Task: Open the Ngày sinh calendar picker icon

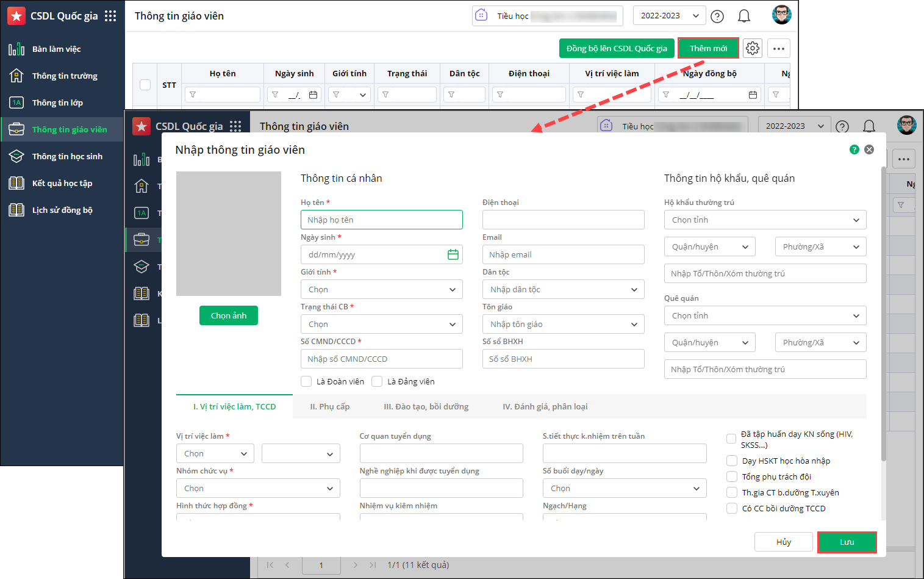Action: (453, 254)
